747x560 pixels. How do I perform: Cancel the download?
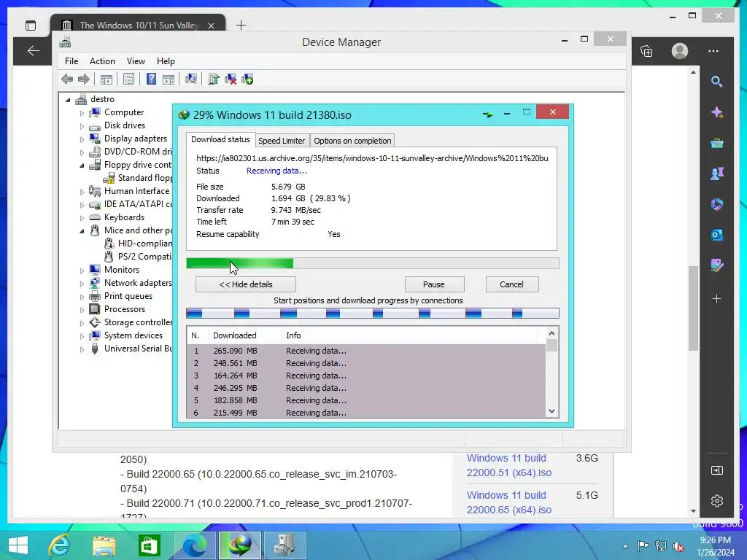click(511, 284)
